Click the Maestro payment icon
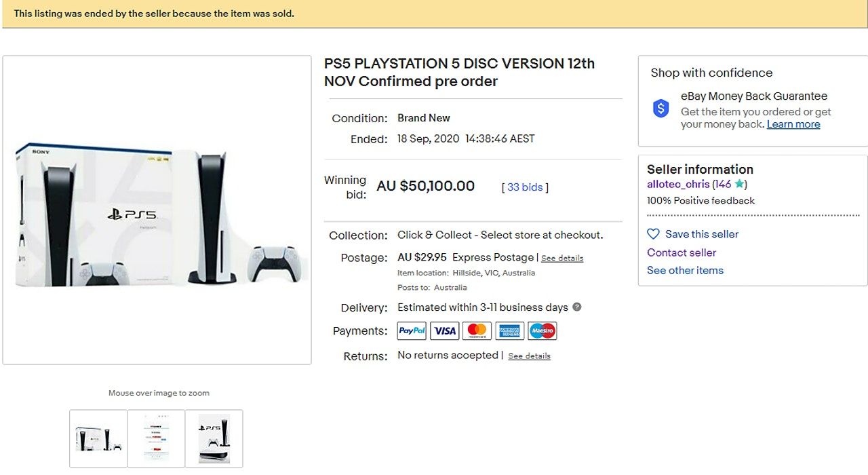 542,330
